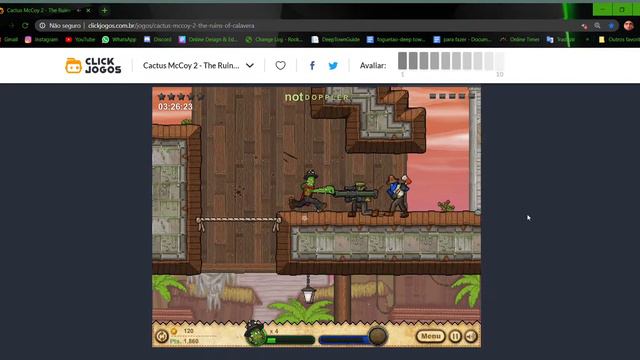Image resolution: width=640 pixels, height=360 pixels.
Task: Open the WhatsApp bookmark
Action: (x=119, y=40)
